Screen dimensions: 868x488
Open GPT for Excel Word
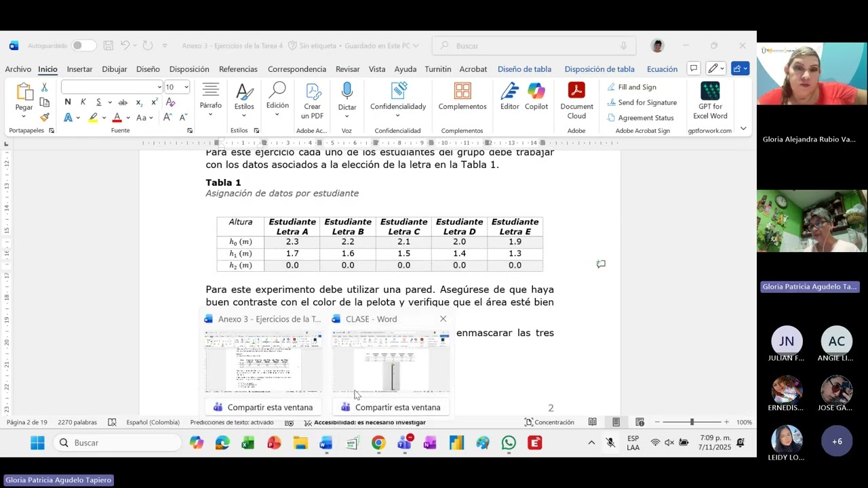710,101
